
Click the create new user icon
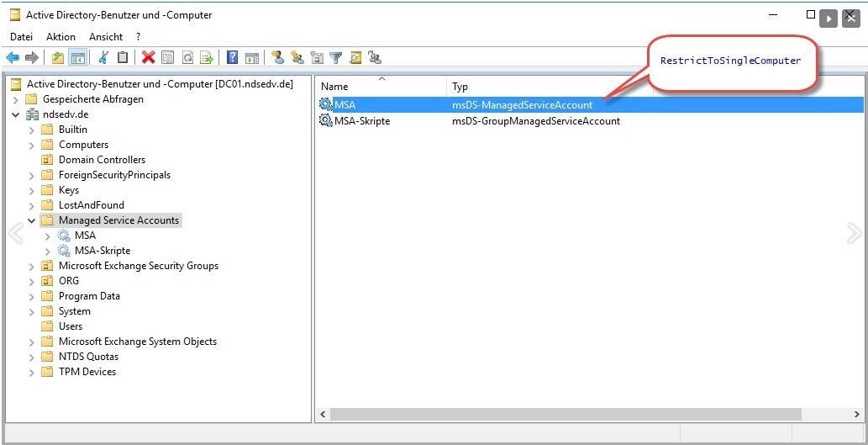click(x=277, y=57)
